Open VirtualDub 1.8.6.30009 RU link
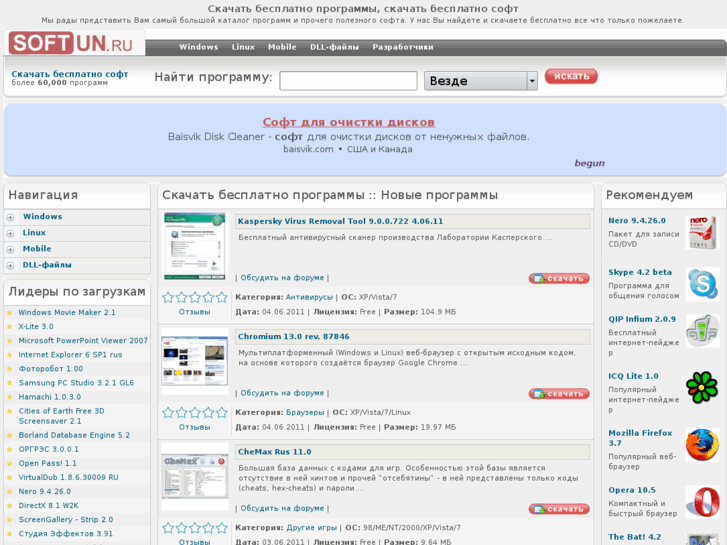Screen dimensions: 727x545 point(69,477)
